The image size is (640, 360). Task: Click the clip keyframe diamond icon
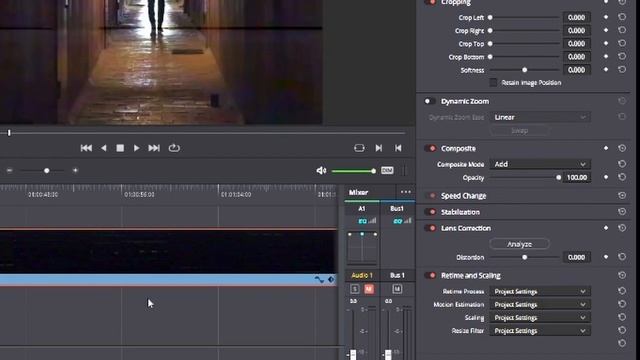331,280
